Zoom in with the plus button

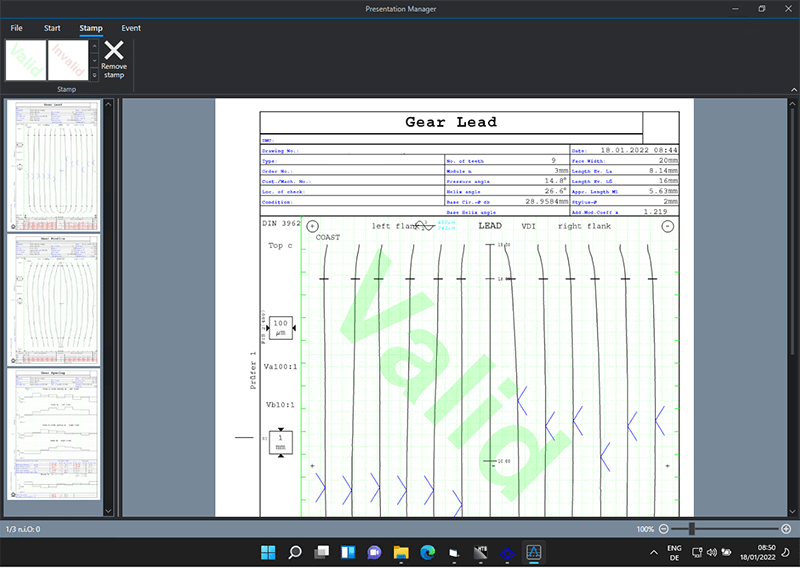[786, 529]
